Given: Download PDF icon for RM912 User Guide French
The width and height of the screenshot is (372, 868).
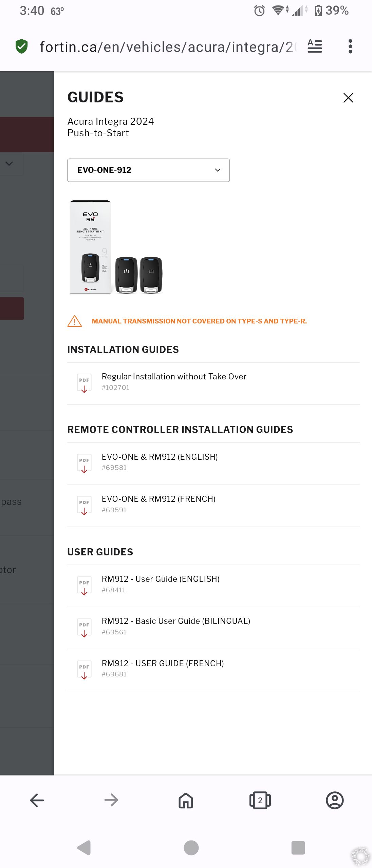Looking at the screenshot, I should 84,670.
